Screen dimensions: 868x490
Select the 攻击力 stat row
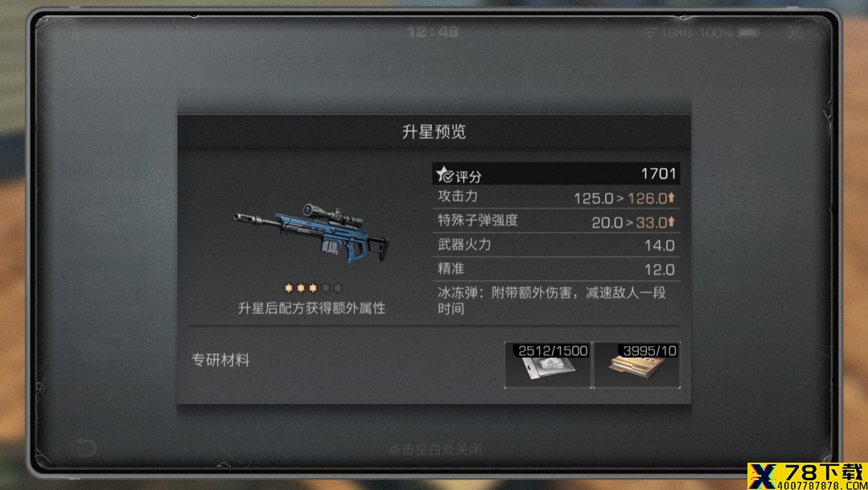[x=556, y=197]
